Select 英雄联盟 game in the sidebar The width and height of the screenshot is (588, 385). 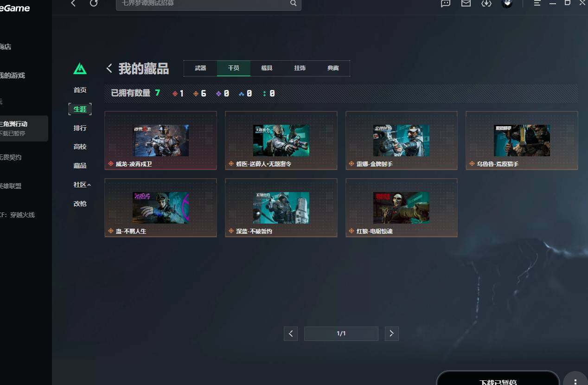click(x=11, y=186)
